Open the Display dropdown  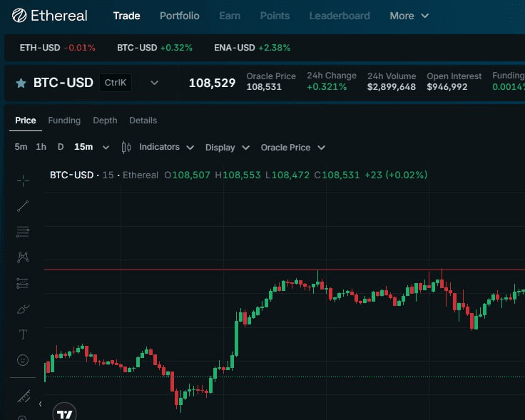pyautogui.click(x=227, y=148)
